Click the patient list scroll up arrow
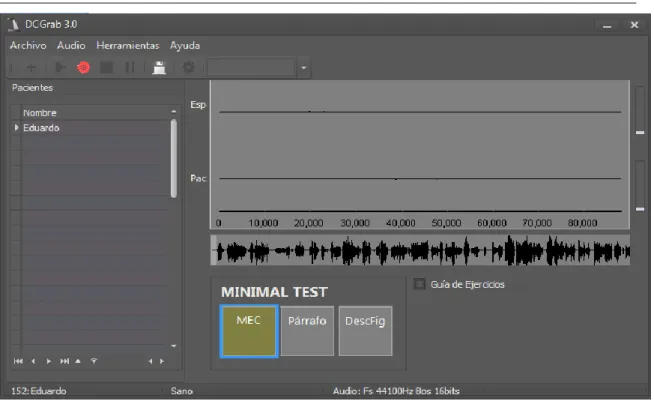This screenshot has width=654, height=404. coord(174,111)
